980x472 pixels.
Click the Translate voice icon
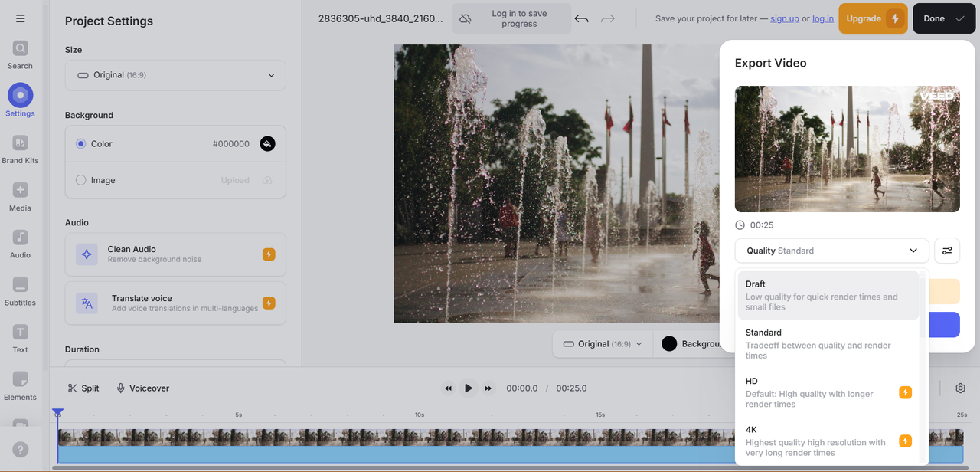tap(87, 303)
